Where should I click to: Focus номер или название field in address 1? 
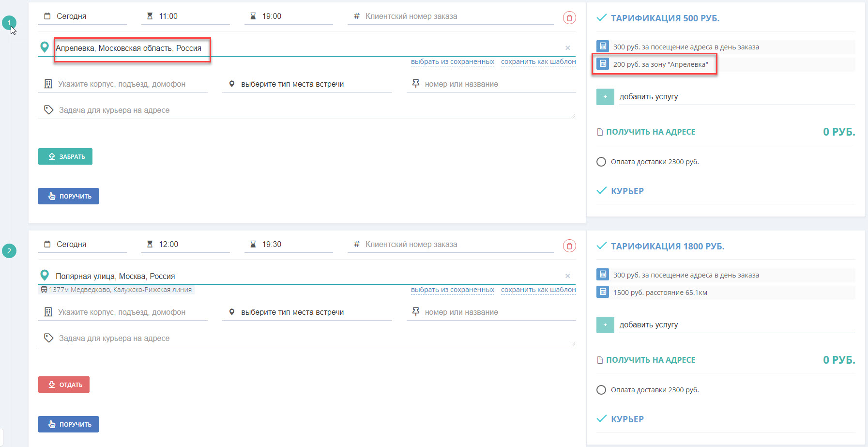491,84
